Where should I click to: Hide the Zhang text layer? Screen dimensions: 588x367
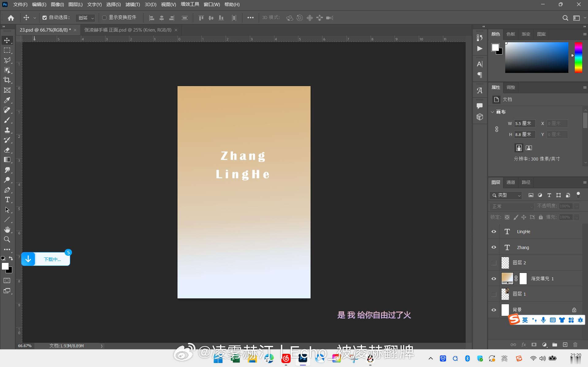coord(494,247)
